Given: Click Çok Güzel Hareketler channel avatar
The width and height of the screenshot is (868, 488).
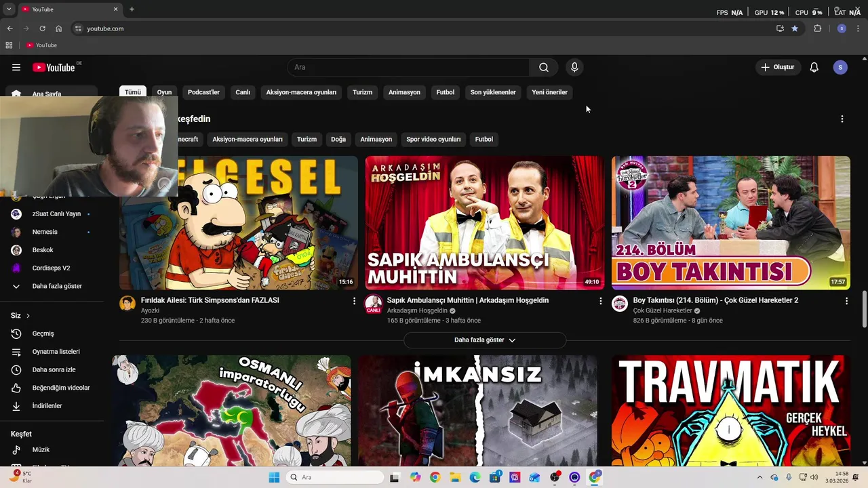Looking at the screenshot, I should pos(620,304).
